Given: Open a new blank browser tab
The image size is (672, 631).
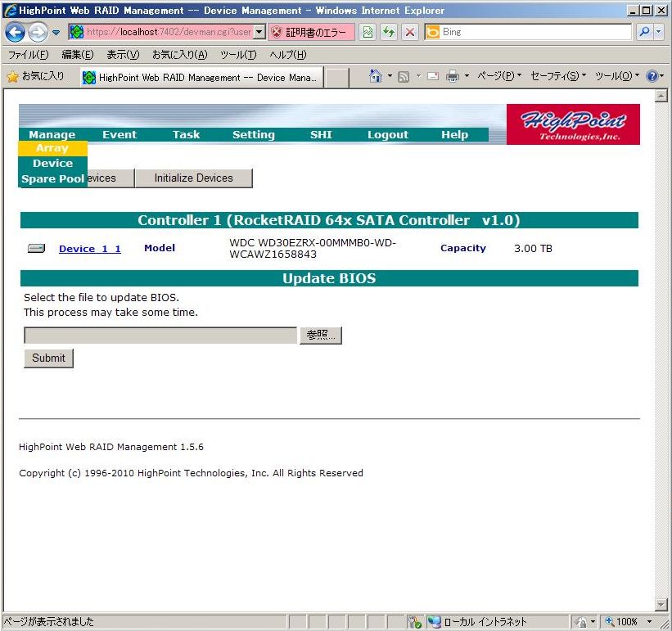Looking at the screenshot, I should click(336, 78).
